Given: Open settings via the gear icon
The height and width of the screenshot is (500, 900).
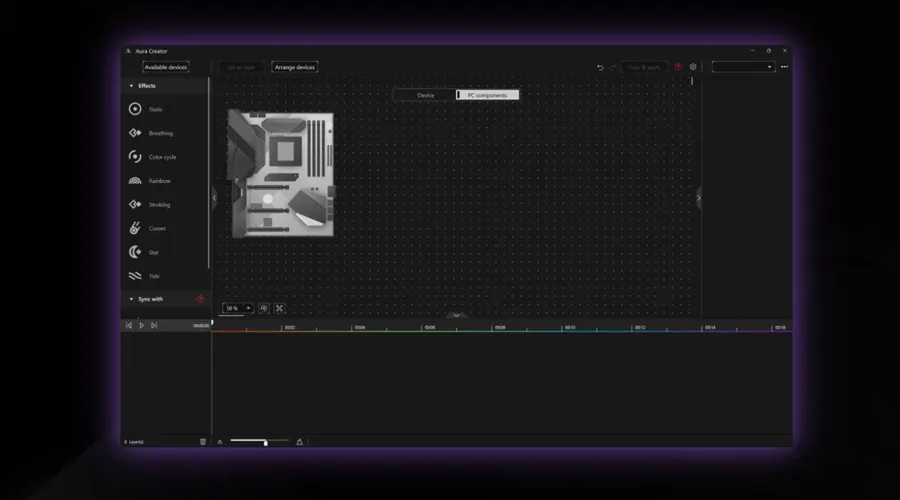Looking at the screenshot, I should pyautogui.click(x=693, y=67).
